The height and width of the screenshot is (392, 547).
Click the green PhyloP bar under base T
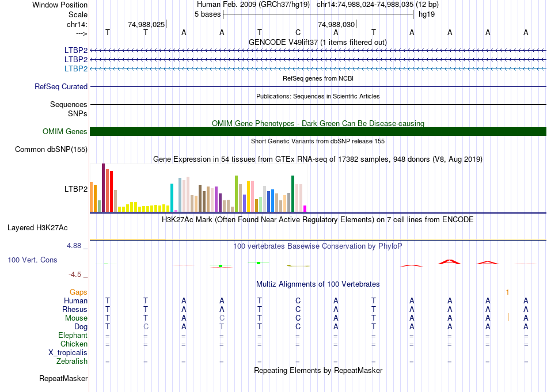coord(259,262)
